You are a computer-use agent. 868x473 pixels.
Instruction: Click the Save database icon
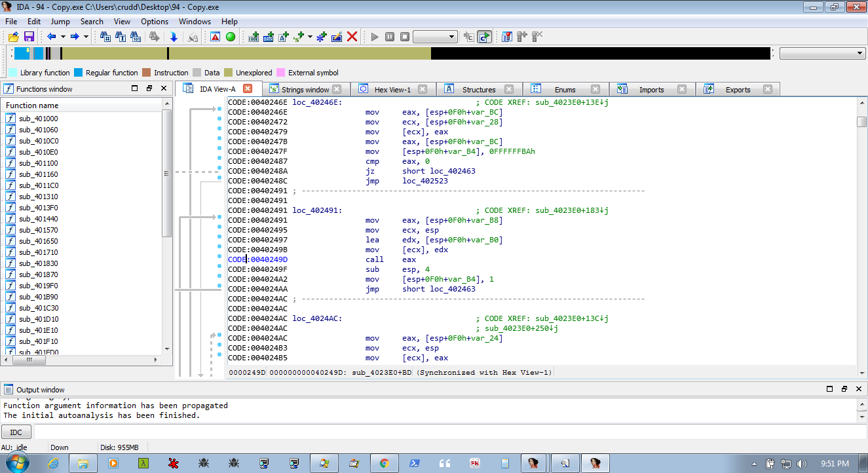pos(29,37)
